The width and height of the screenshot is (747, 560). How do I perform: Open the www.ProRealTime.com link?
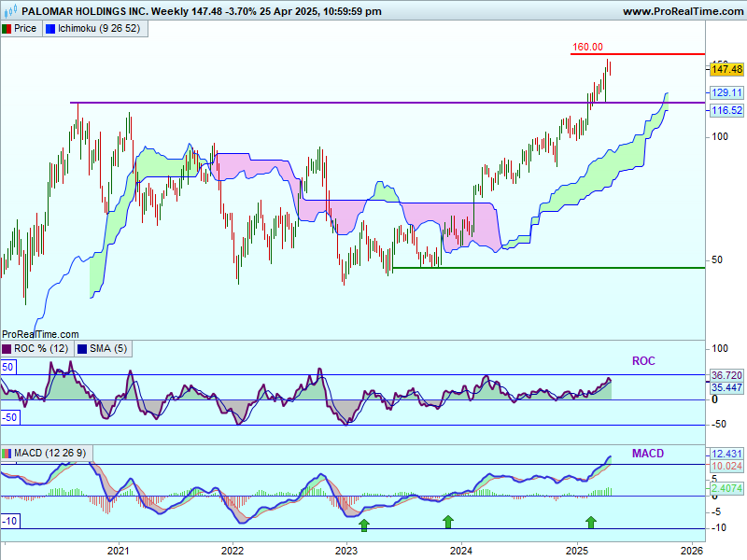click(x=682, y=11)
